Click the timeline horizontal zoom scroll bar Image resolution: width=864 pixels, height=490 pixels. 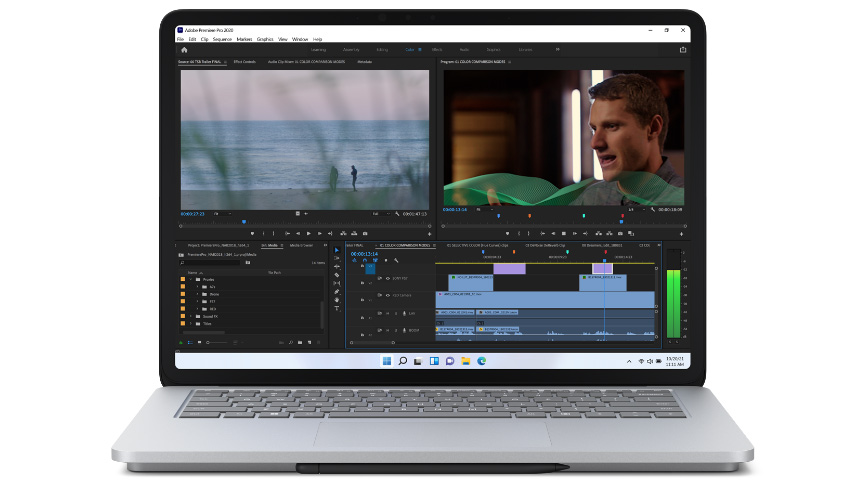click(x=372, y=343)
